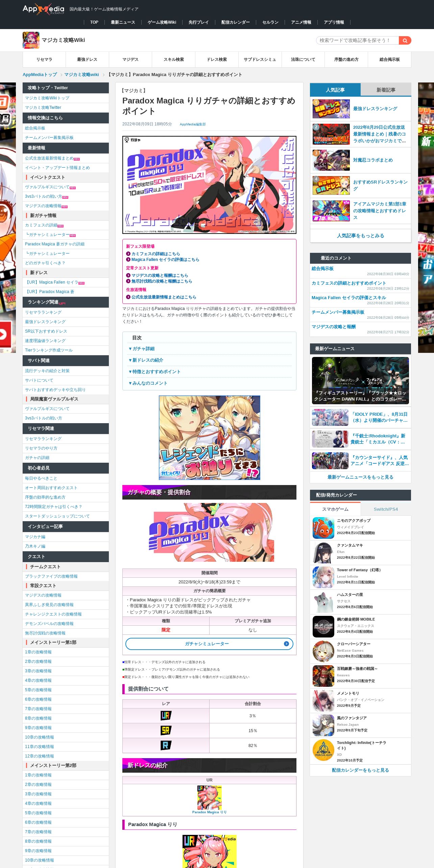Screen dimensions: 434x868
Task: Switch to 新着記事 tab
Action: (x=386, y=90)
